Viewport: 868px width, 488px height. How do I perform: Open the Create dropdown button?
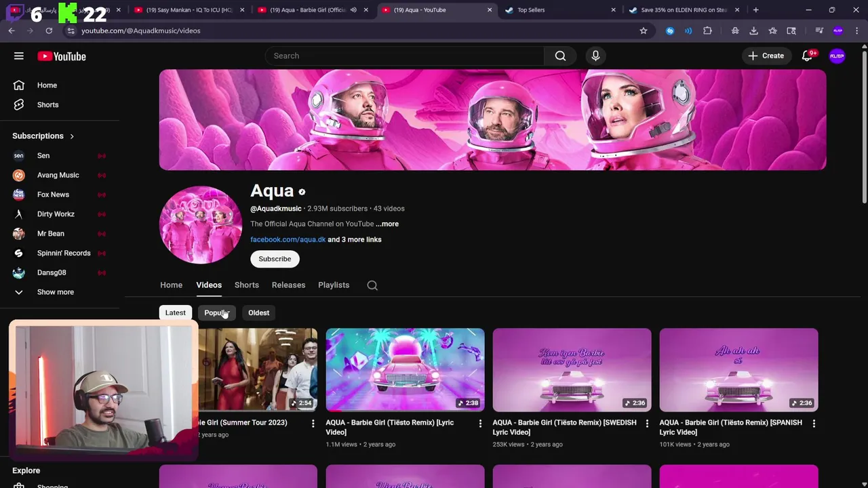[766, 56]
